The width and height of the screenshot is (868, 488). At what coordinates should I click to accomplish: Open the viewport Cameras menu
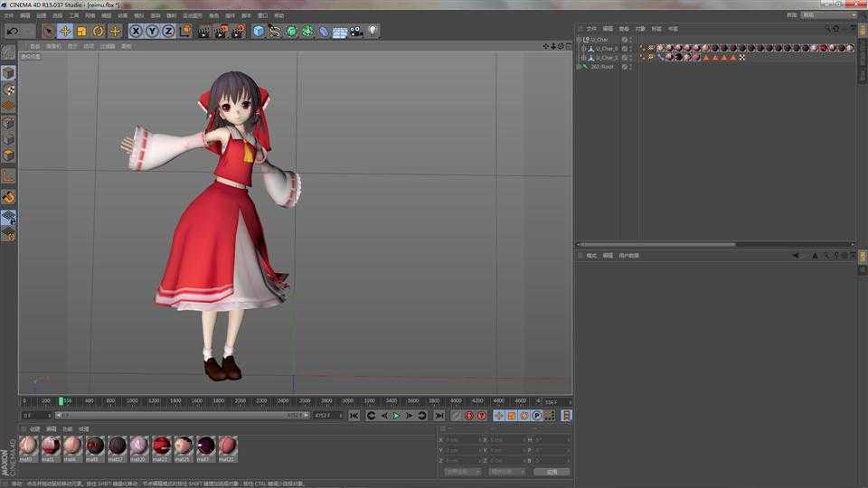(x=53, y=46)
